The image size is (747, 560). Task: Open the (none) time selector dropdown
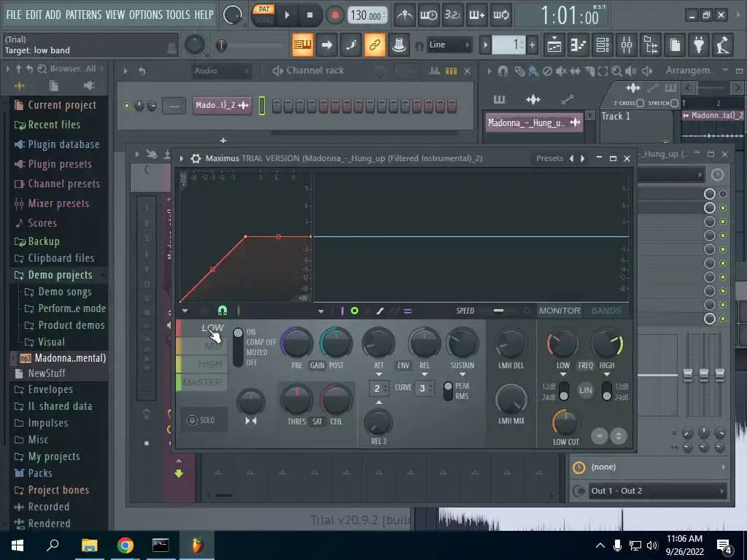tap(649, 467)
